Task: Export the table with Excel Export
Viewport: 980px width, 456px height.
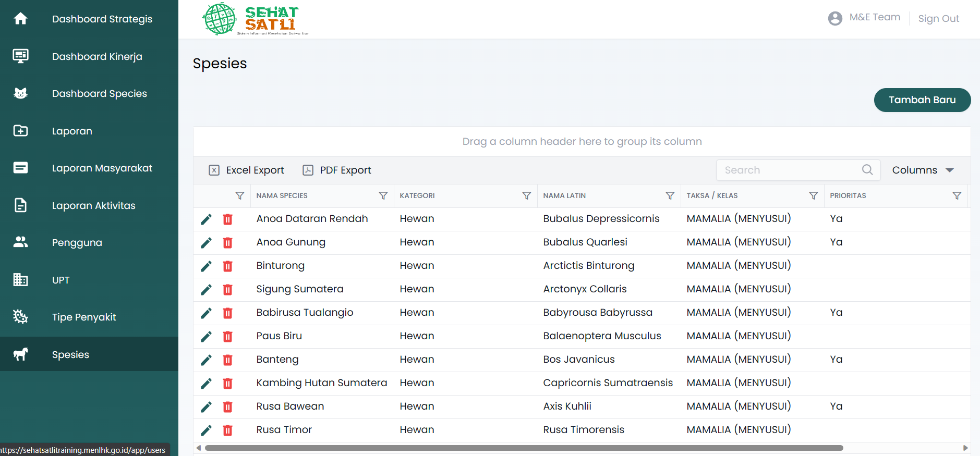Action: 247,170
